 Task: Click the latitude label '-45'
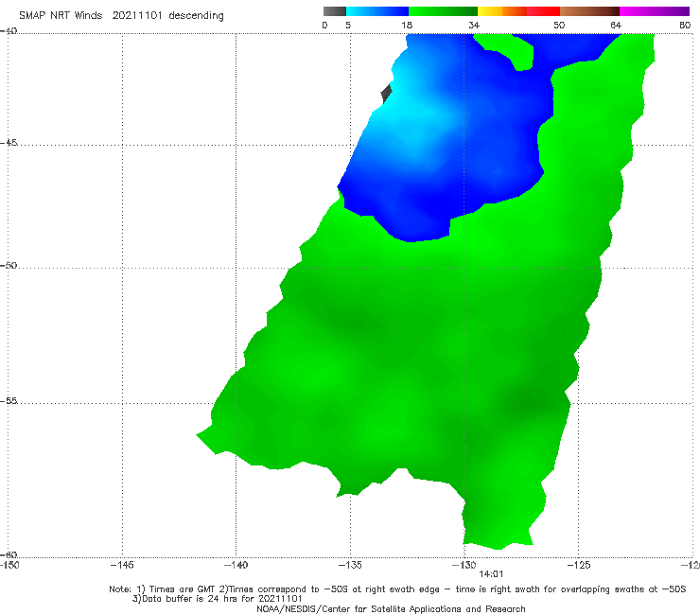click(x=9, y=143)
